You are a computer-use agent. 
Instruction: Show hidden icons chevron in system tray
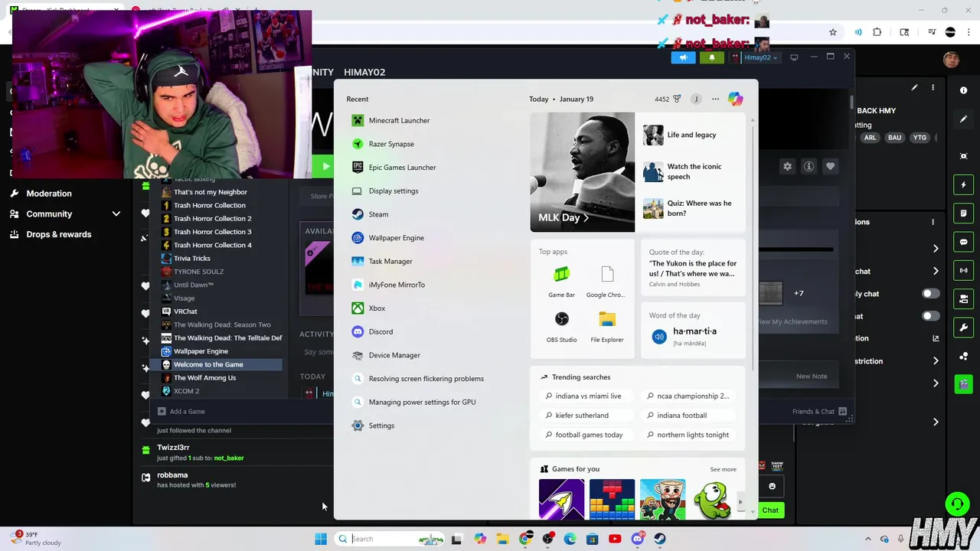pyautogui.click(x=869, y=539)
